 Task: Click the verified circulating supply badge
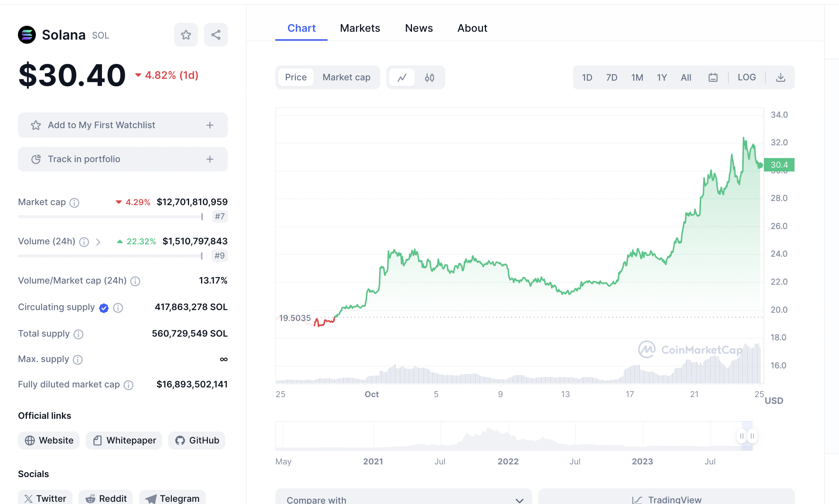pyautogui.click(x=104, y=308)
